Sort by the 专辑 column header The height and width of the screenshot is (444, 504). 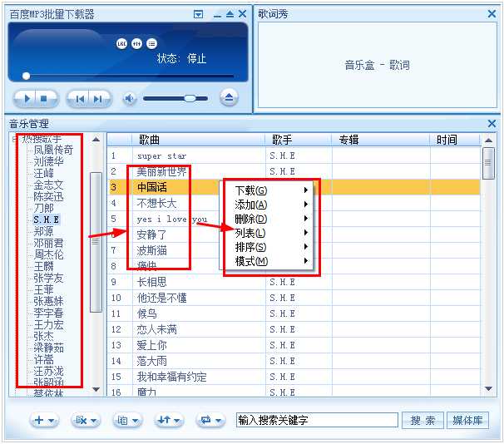click(x=381, y=140)
